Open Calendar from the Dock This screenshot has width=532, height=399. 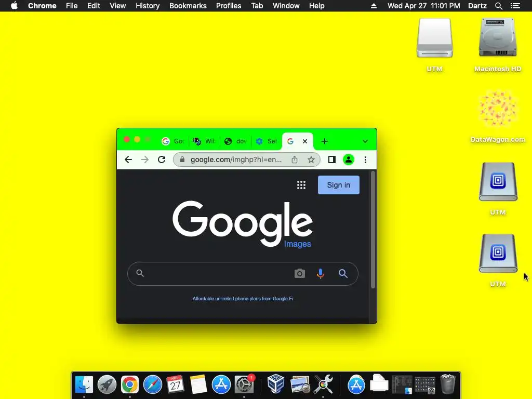click(176, 385)
